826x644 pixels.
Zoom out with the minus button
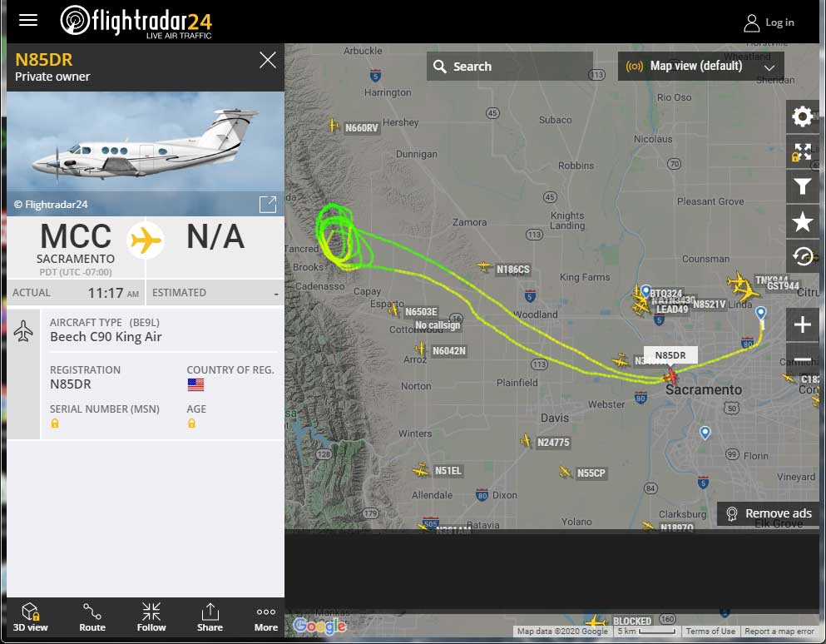(x=802, y=359)
